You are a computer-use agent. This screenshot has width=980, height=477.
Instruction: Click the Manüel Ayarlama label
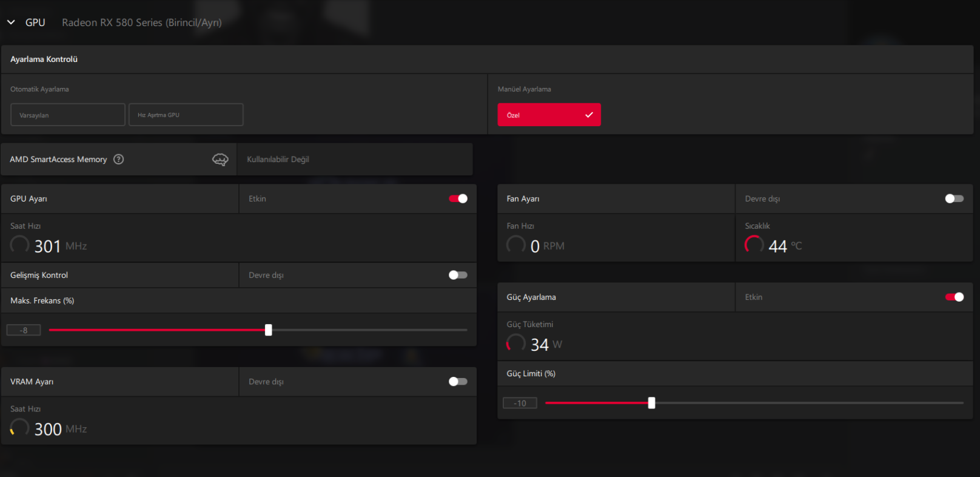click(525, 89)
